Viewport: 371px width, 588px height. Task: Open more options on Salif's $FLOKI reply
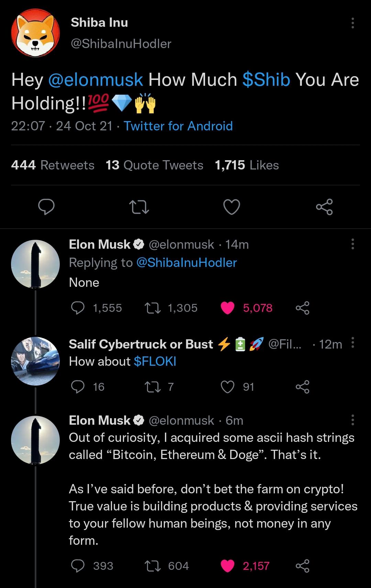(352, 343)
